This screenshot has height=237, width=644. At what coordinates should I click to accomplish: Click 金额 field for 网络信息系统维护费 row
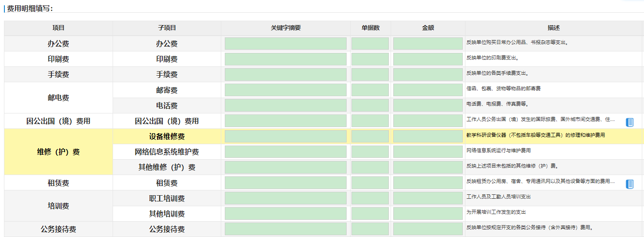428,152
